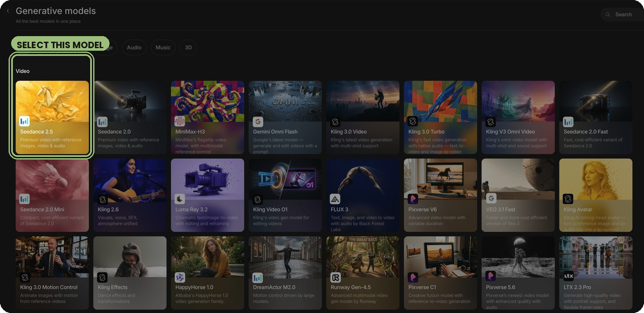Screen dimensions: 644x313
Task: Click the Seedance 2.0 Mini logo icon
Action: click(24, 199)
